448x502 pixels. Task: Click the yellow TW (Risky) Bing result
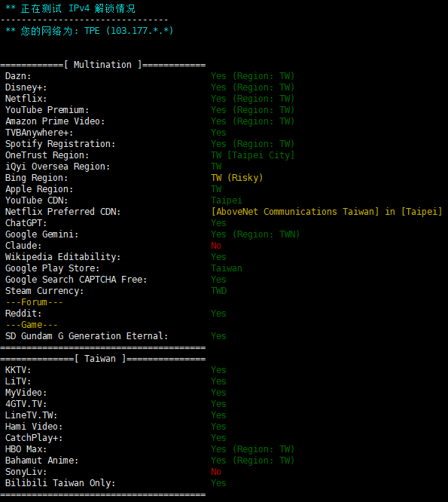tap(237, 178)
